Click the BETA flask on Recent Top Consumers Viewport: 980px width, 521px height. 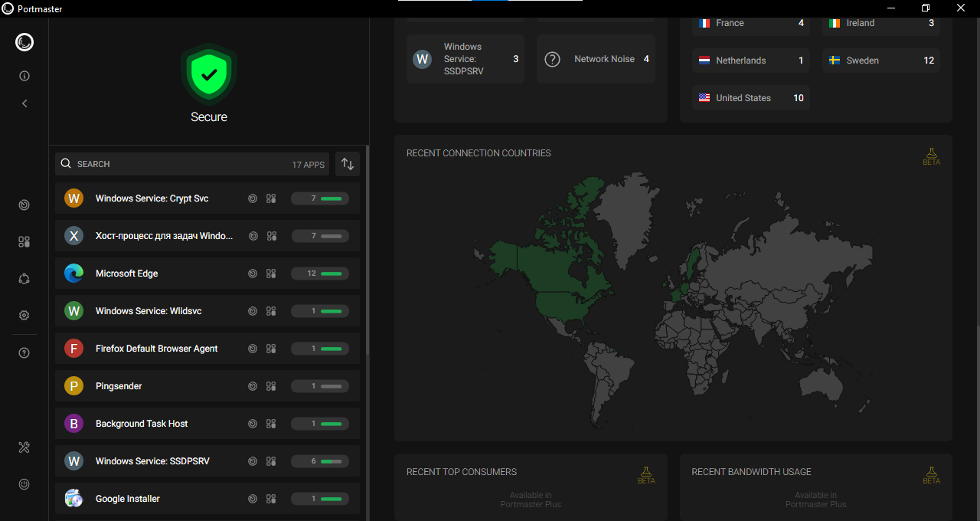tap(646, 475)
